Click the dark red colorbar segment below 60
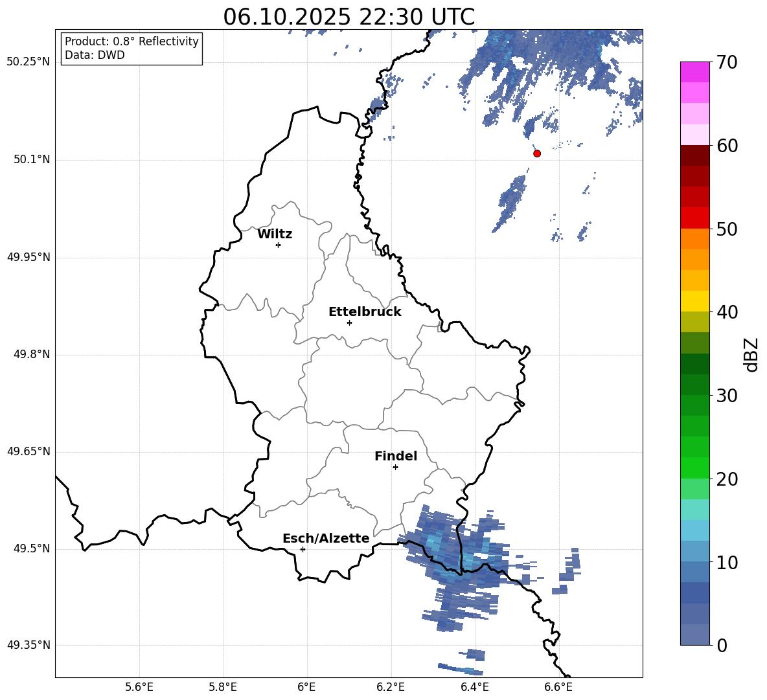The image size is (767, 700). [695, 155]
